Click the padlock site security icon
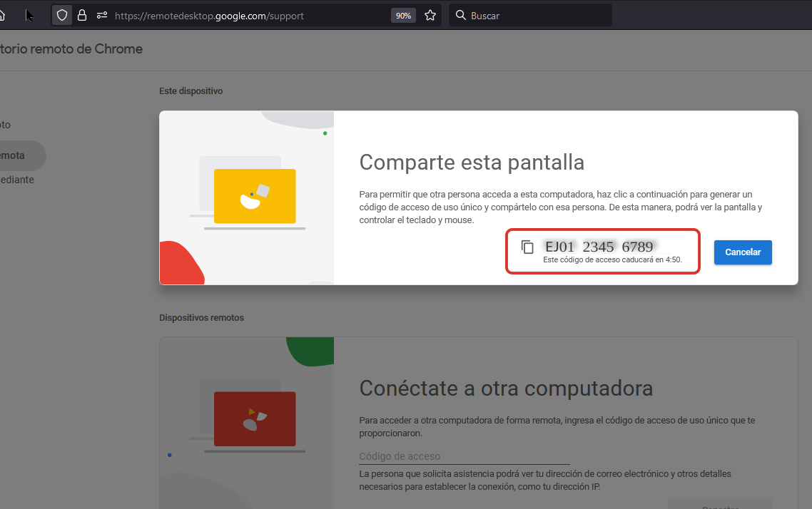The image size is (812, 509). point(82,15)
